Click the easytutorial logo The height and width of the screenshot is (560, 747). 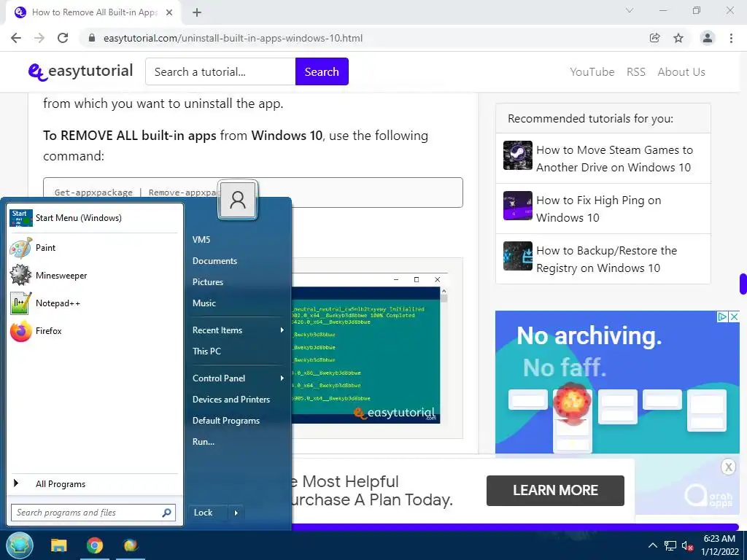(80, 71)
